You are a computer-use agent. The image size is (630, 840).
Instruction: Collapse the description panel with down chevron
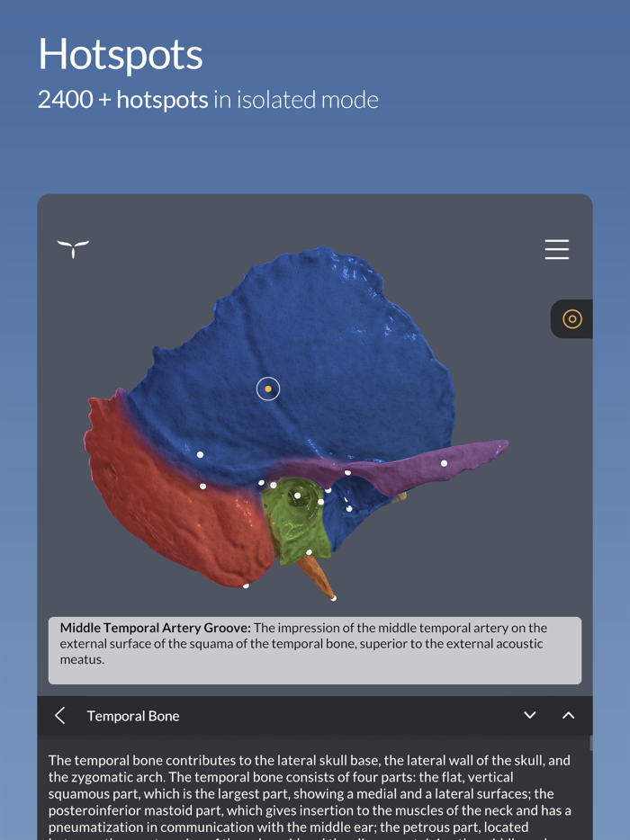pyautogui.click(x=530, y=715)
